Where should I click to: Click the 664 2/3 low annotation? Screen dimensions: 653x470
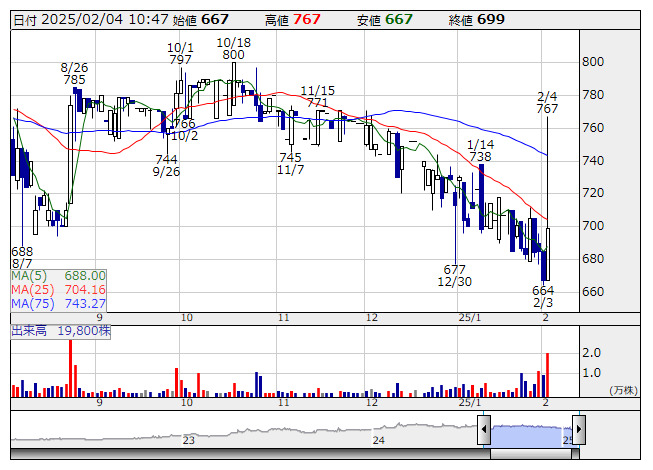coord(543,296)
